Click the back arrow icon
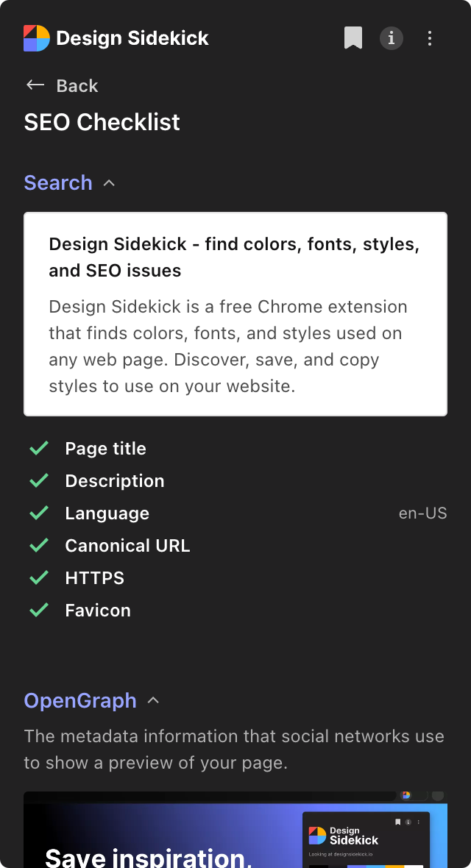Viewport: 471px width, 868px height. 35,85
